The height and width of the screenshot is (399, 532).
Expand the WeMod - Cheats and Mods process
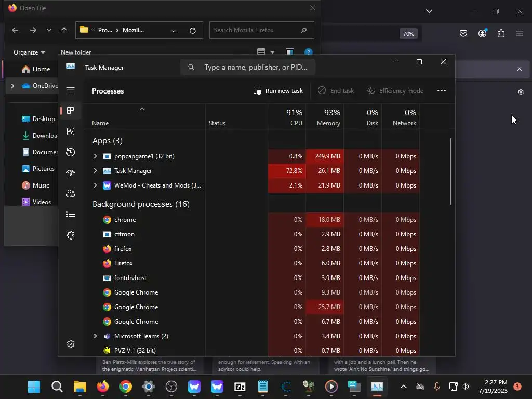pyautogui.click(x=96, y=185)
